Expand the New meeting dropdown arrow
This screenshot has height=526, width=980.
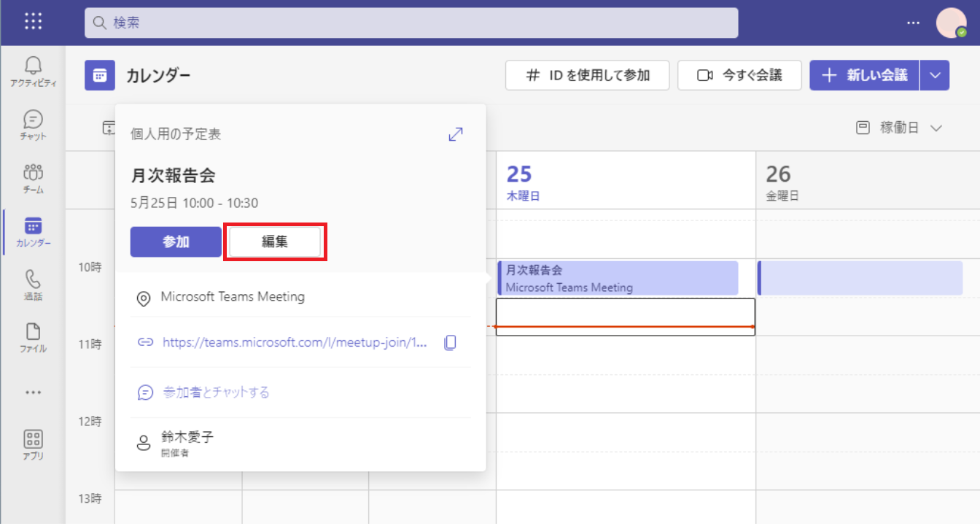935,75
